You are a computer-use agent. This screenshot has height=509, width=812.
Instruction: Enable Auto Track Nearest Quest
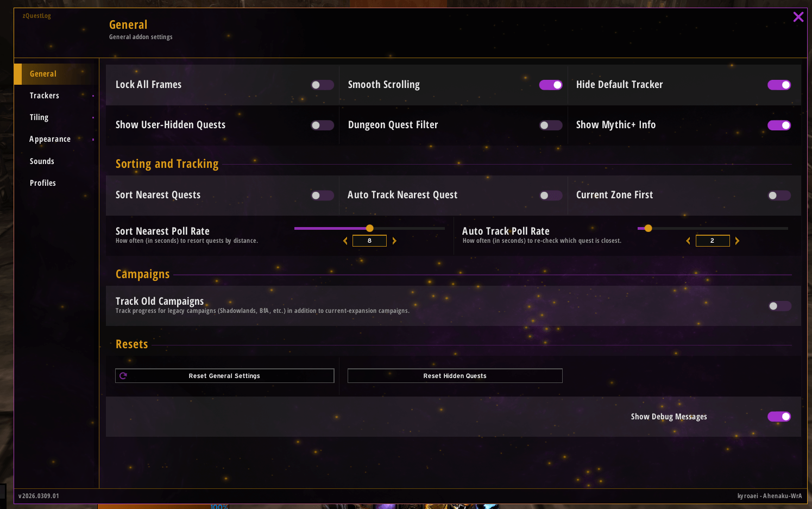[551, 195]
